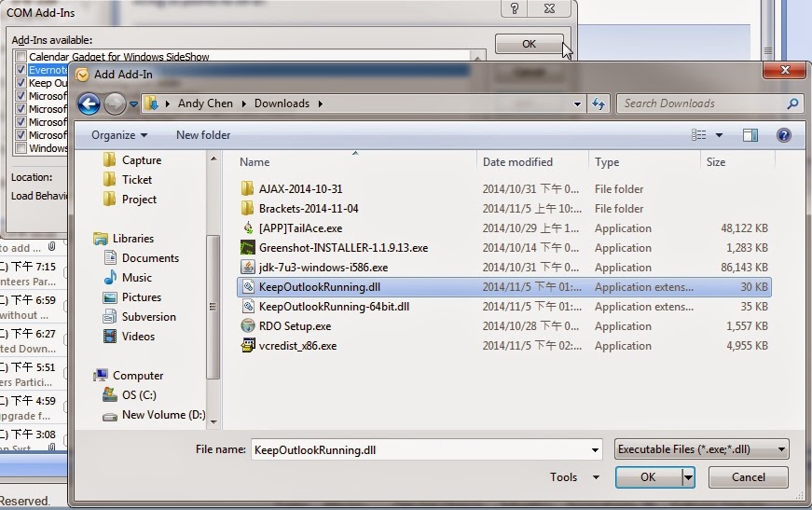Open the File name dropdown arrow
Image resolution: width=812 pixels, height=510 pixels.
point(595,449)
